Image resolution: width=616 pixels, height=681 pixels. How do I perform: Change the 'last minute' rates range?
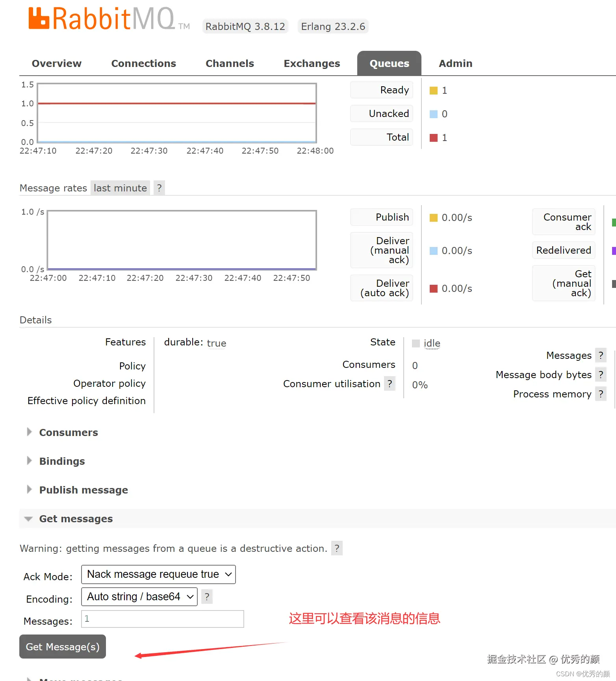pyautogui.click(x=120, y=188)
